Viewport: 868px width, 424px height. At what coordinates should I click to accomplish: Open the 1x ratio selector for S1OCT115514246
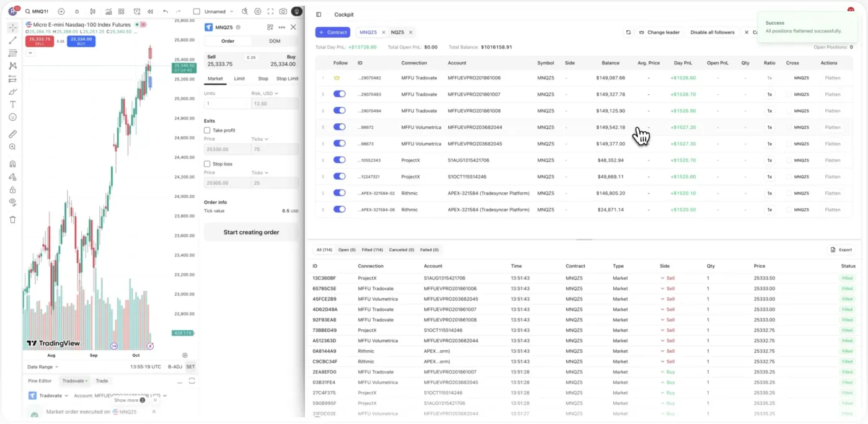click(x=769, y=176)
